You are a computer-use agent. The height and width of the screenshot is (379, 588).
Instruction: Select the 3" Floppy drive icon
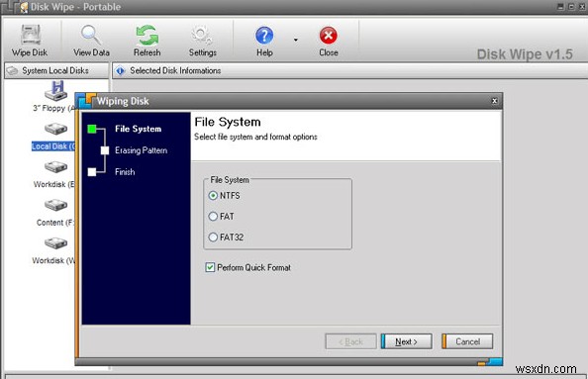(x=55, y=91)
